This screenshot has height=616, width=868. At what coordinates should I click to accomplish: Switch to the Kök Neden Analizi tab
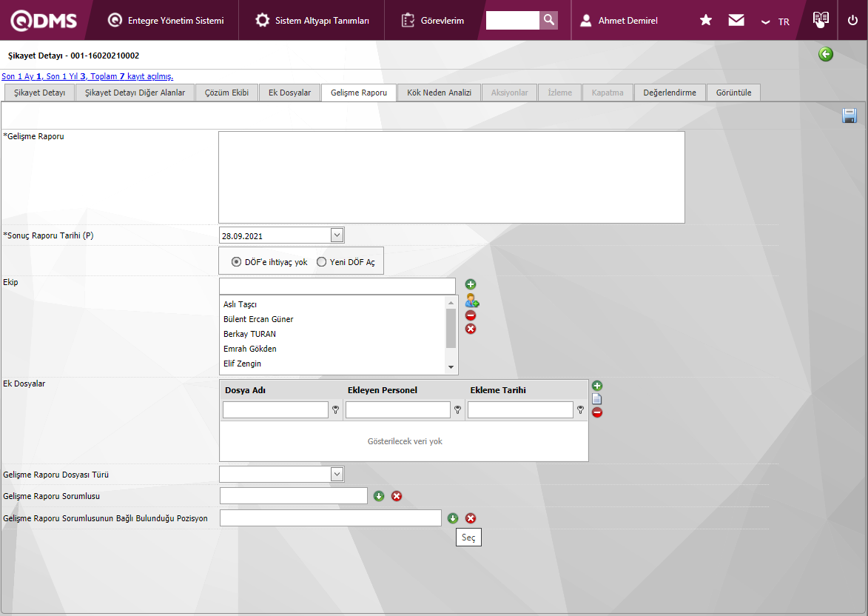pos(439,93)
